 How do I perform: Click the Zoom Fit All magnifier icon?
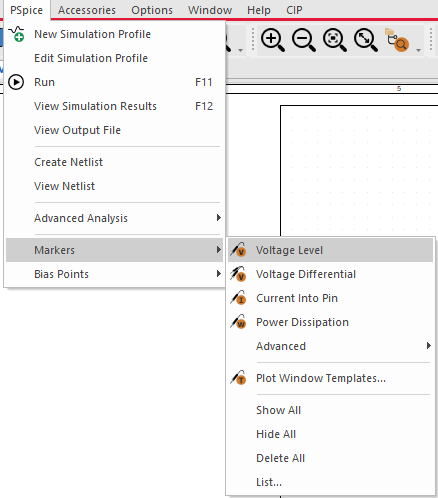pos(366,40)
